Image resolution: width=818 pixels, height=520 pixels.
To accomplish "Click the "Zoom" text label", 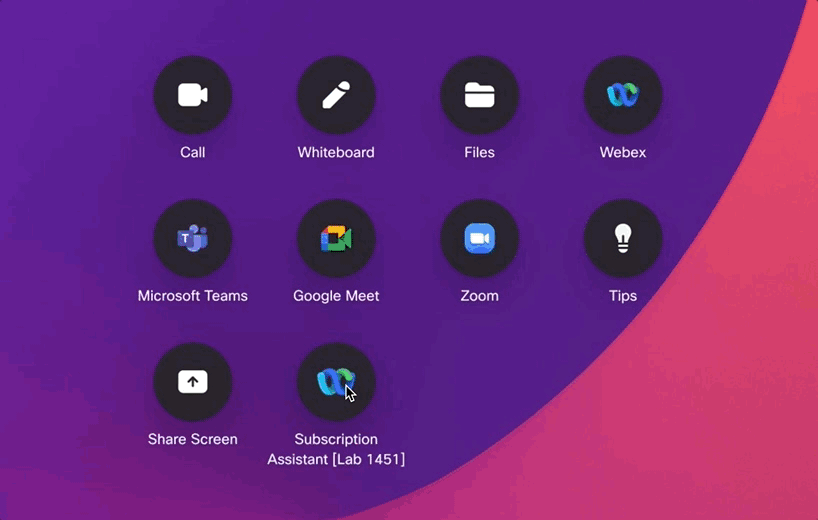I will pos(480,296).
